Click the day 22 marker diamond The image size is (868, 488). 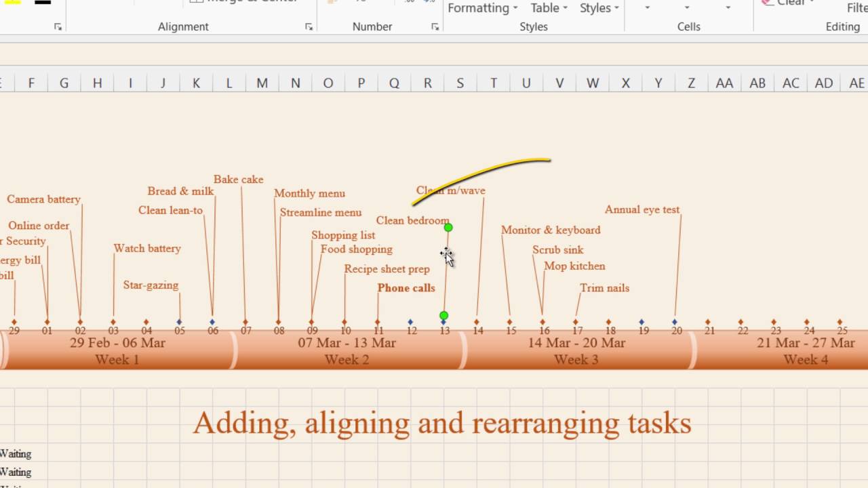click(x=741, y=322)
